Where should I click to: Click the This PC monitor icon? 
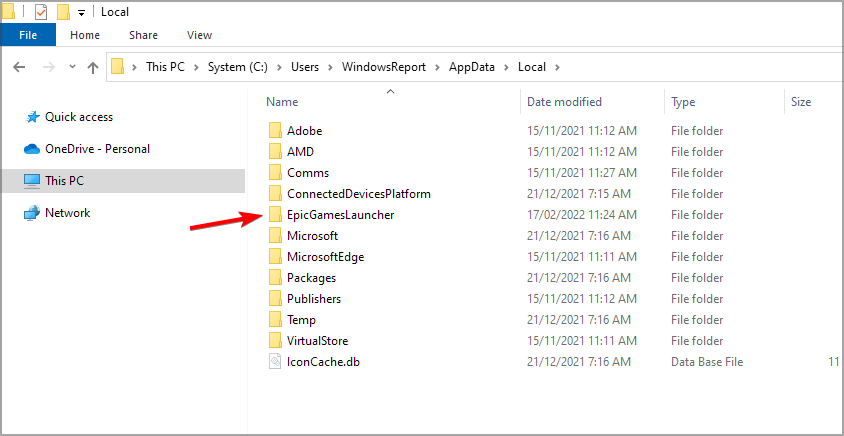pyautogui.click(x=31, y=181)
